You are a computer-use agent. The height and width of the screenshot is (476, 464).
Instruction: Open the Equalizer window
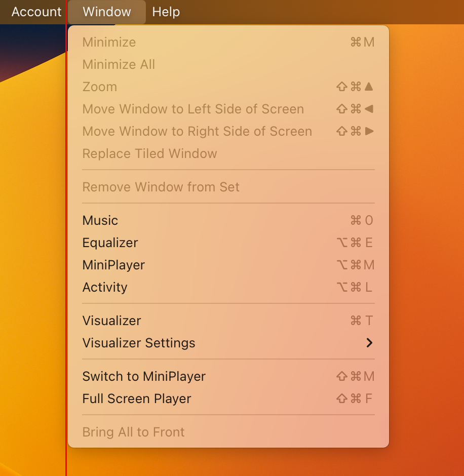tap(228, 243)
